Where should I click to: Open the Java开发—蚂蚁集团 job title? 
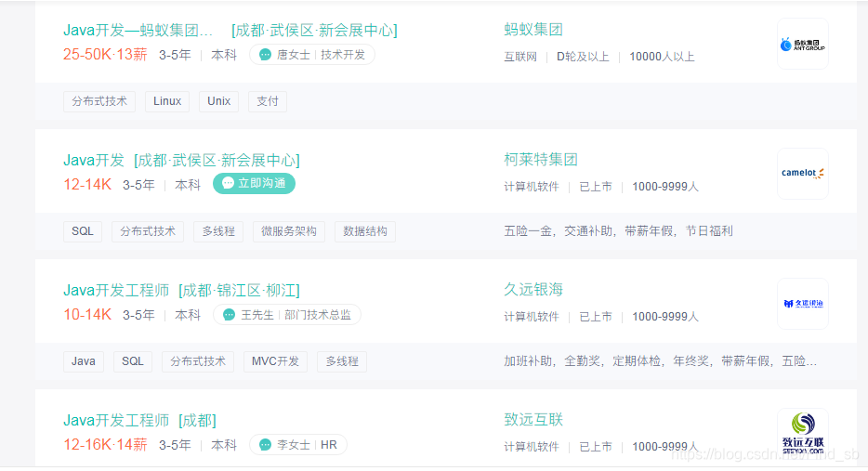point(138,30)
